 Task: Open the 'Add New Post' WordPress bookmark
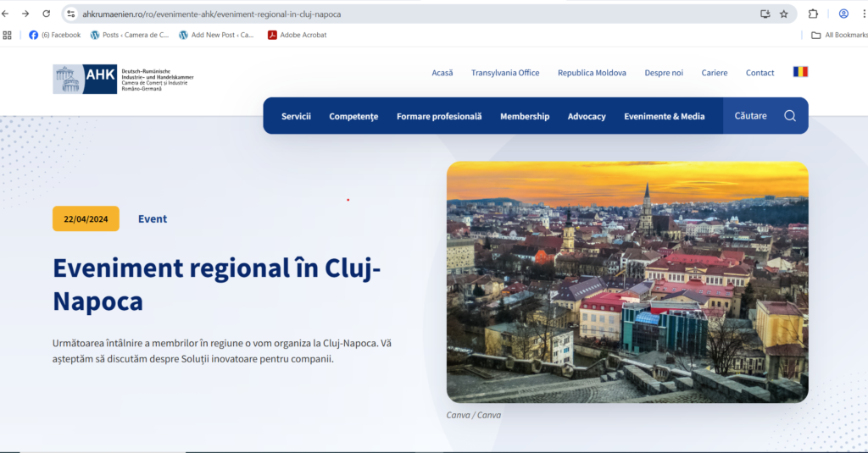(216, 35)
